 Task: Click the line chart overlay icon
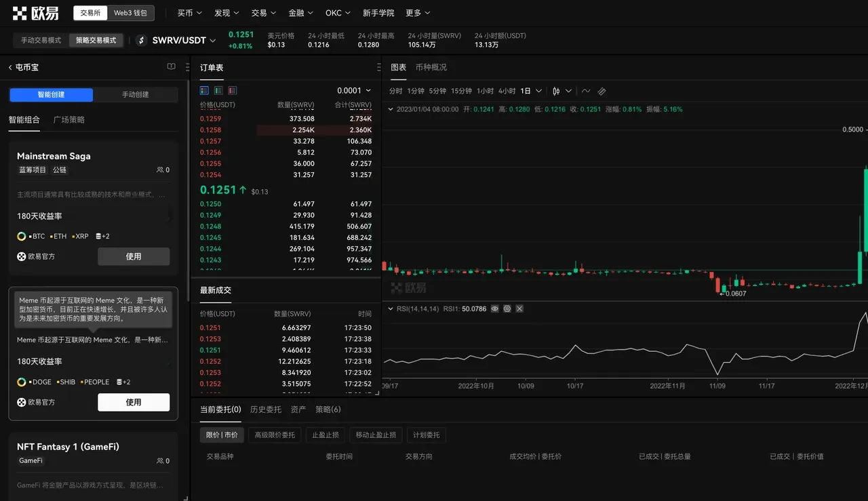point(586,90)
